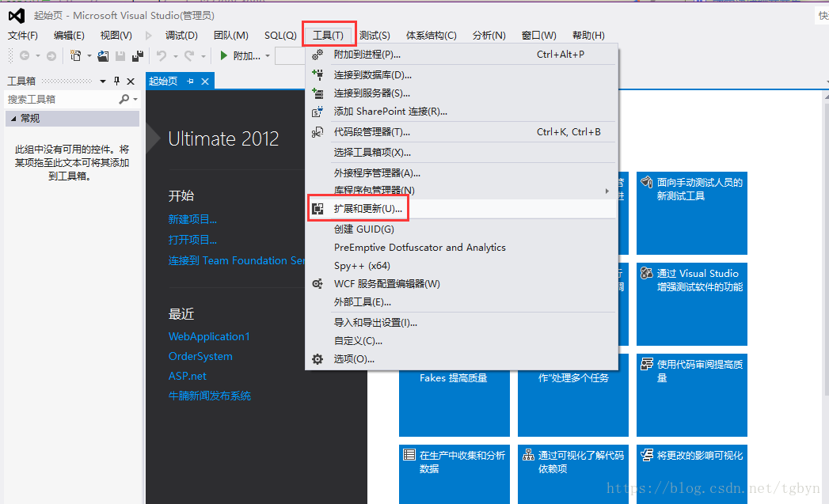This screenshot has height=504, width=829.
Task: Close the 工具箱 panel
Action: (131, 81)
